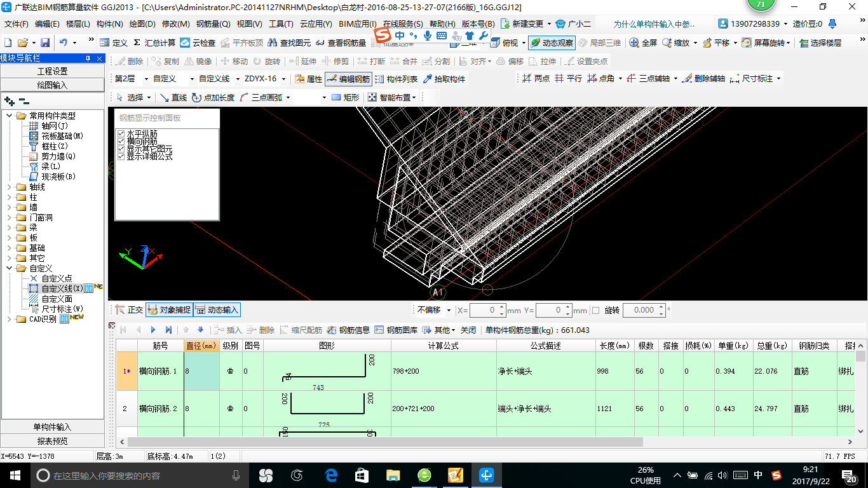Select 自定义线(X) tree item
The width and height of the screenshot is (868, 488).
[62, 288]
